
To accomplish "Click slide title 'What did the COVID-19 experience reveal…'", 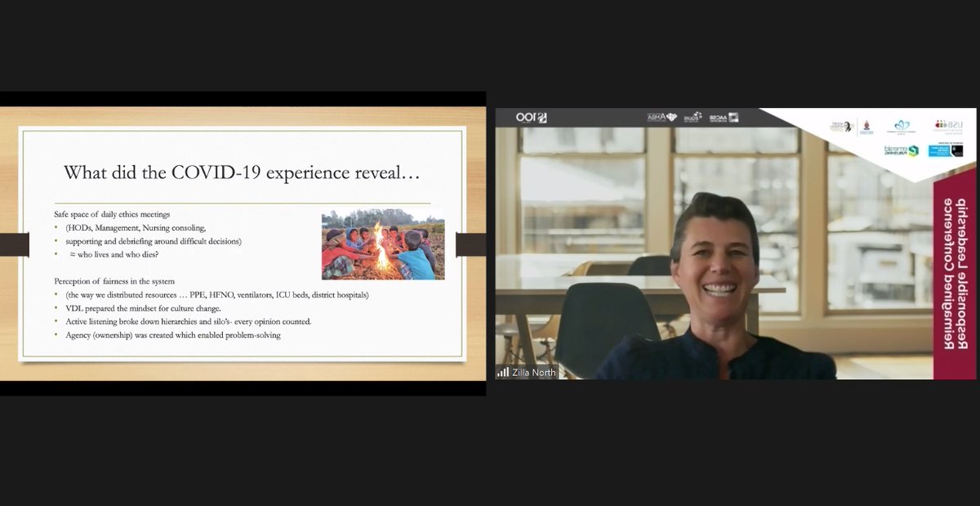I will point(242,172).
